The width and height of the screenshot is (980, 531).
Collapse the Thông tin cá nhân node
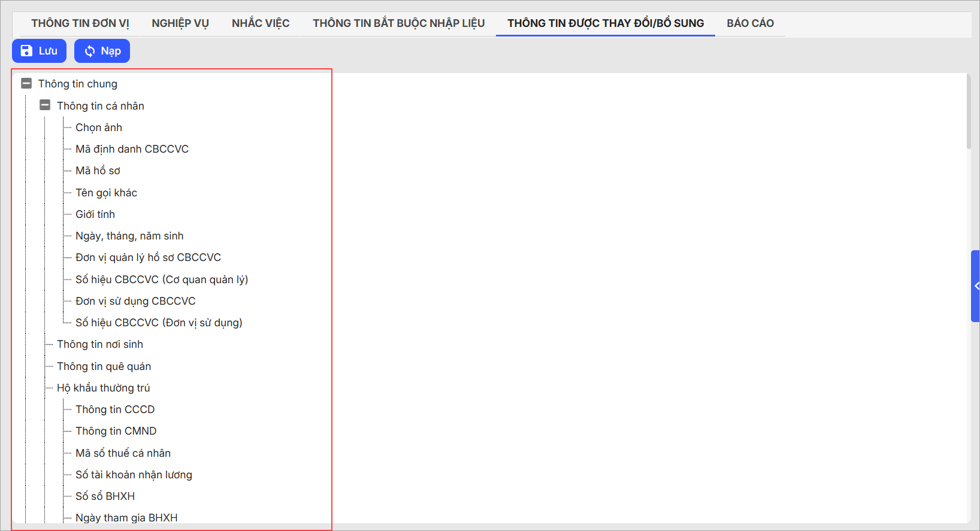(x=45, y=105)
